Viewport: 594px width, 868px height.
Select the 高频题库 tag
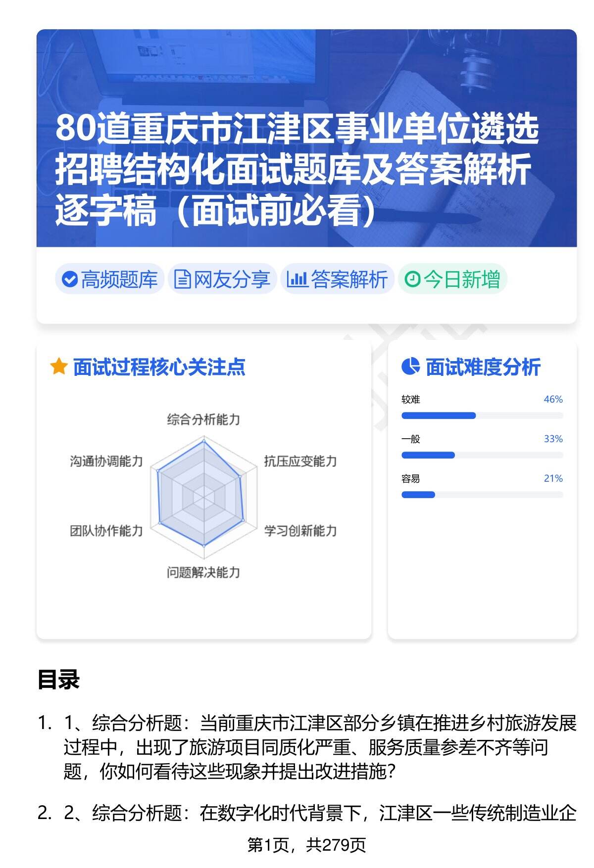[109, 279]
